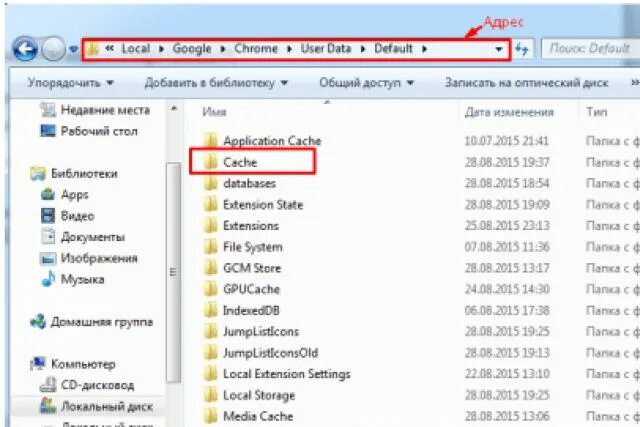Open Добавить в библиотеку menu
Viewport: 640px width, 427px height.
point(216,83)
